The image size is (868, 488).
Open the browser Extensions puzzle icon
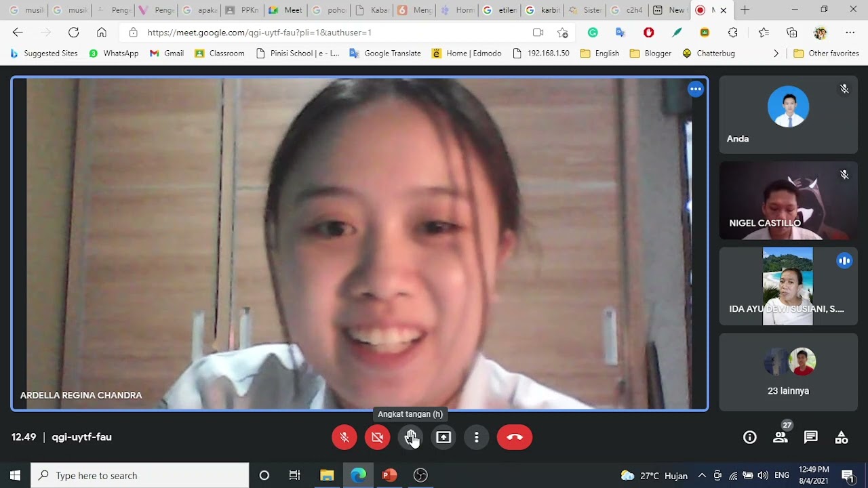[x=733, y=33]
